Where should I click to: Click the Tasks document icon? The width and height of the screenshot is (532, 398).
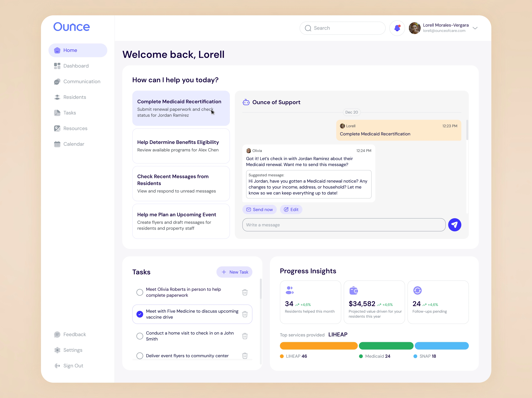(57, 113)
